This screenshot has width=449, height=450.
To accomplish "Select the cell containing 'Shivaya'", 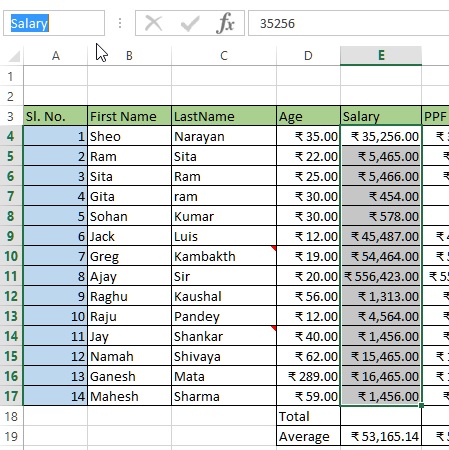I will click(x=224, y=356).
